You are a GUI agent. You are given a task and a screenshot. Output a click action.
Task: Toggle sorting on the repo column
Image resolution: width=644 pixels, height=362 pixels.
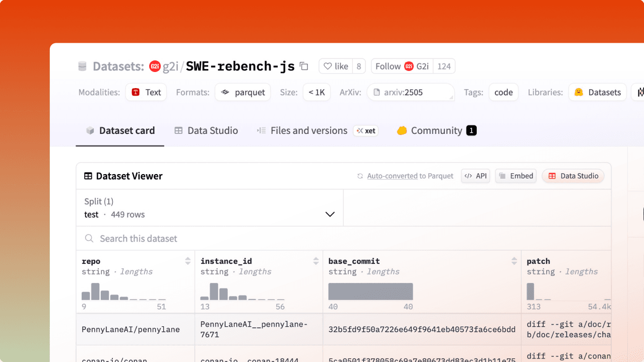pos(187,261)
